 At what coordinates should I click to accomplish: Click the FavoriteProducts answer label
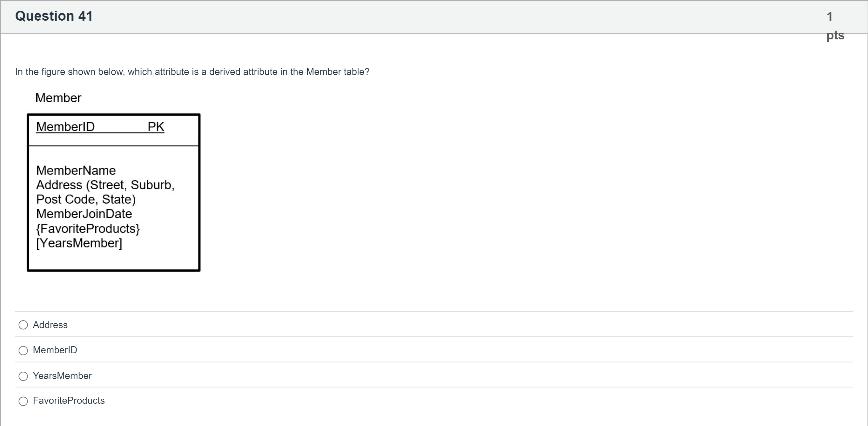click(69, 401)
